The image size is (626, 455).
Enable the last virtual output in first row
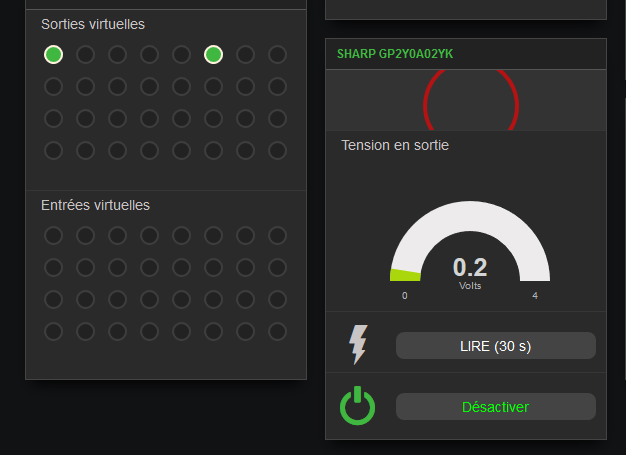point(277,55)
